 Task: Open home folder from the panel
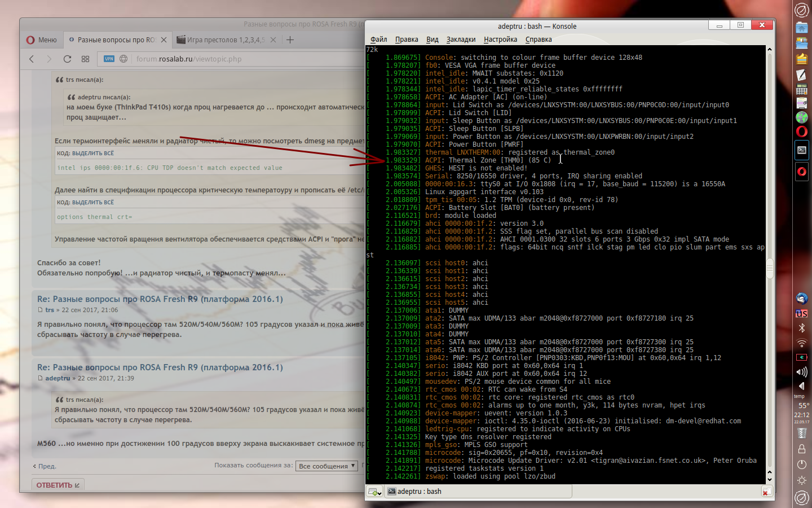801,27
